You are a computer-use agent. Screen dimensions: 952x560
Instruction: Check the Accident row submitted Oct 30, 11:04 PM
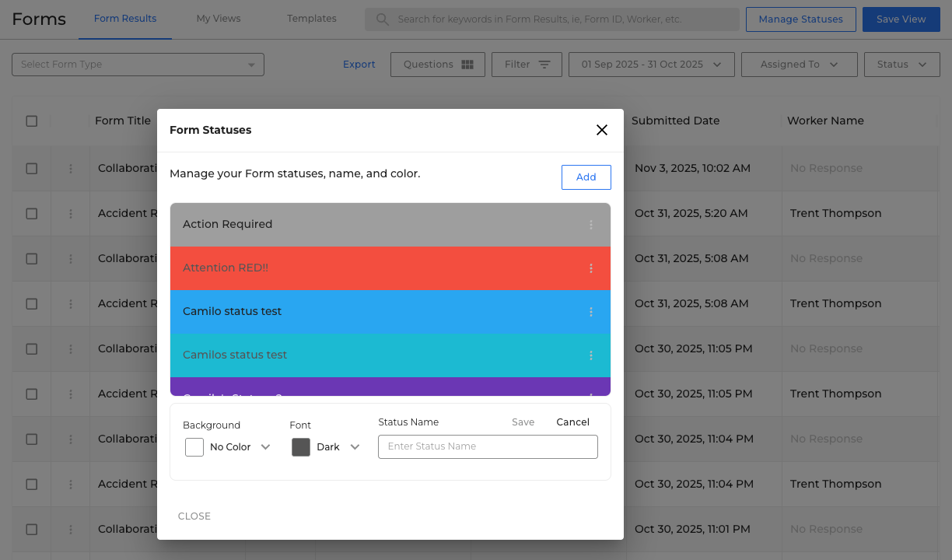click(x=32, y=484)
